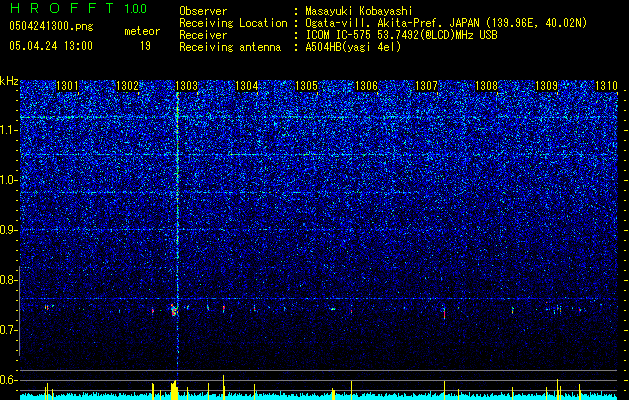Click the antenna value A504HB(yagi 4el)
The height and width of the screenshot is (400, 629).
click(x=353, y=47)
